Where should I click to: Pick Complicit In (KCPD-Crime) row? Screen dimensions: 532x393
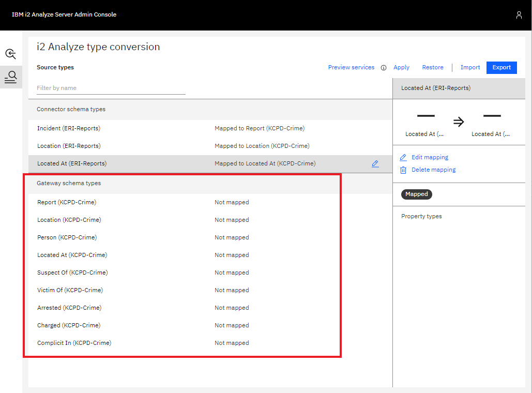point(74,343)
